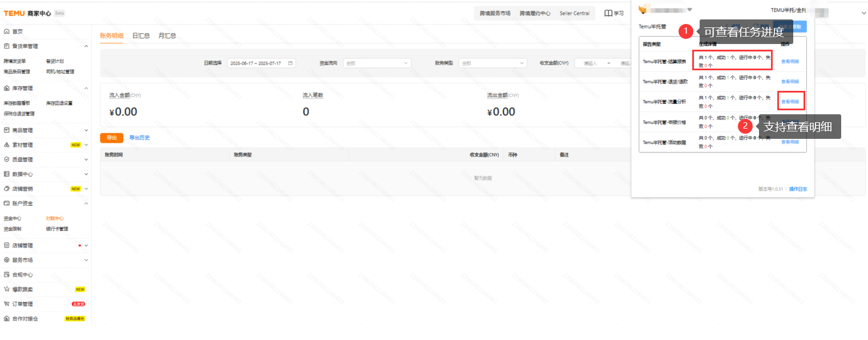Expand the 质量管理 section chevron
Image resolution: width=868 pixels, height=340 pixels.
[86, 159]
